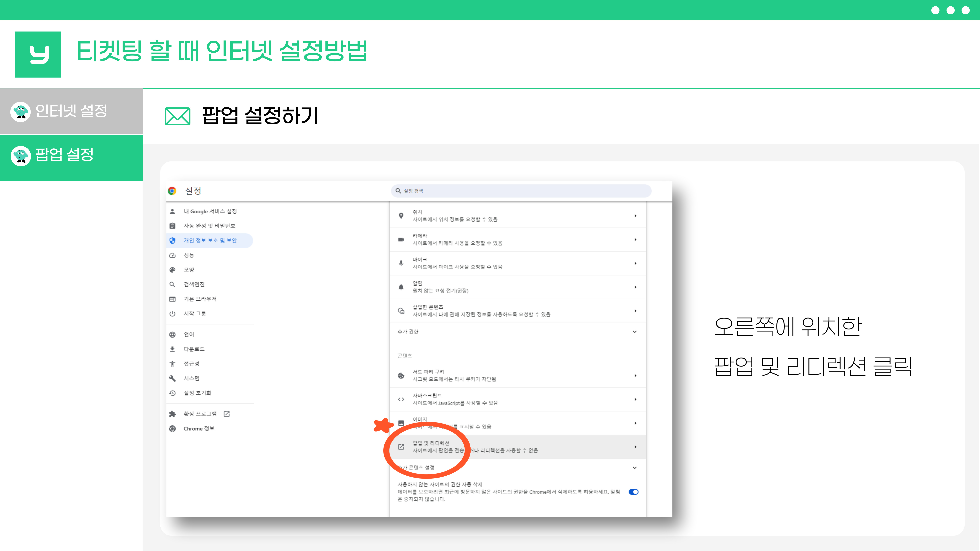Click the shield icon for 개인 정보 보호 및 보안
The image size is (980, 551).
click(172, 240)
